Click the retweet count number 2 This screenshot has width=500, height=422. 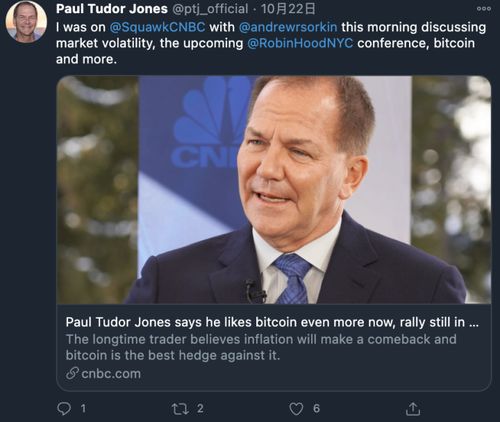pos(200,408)
